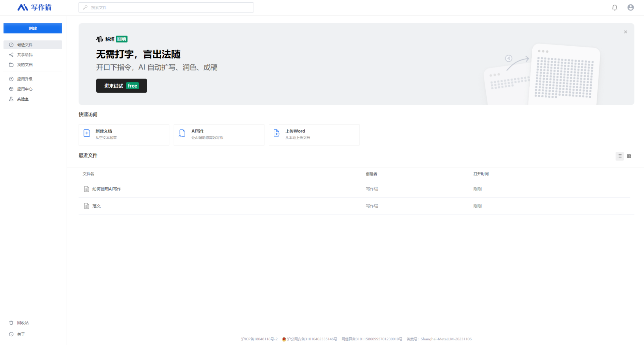Click the green 回响 badge
The width and height of the screenshot is (644, 345).
coord(121,39)
